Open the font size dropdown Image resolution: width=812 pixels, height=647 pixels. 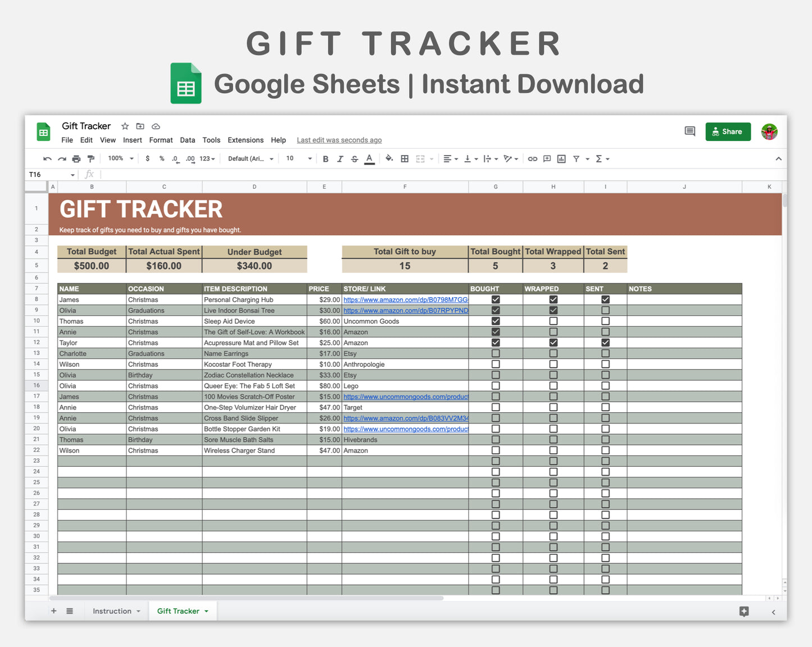[x=298, y=158]
